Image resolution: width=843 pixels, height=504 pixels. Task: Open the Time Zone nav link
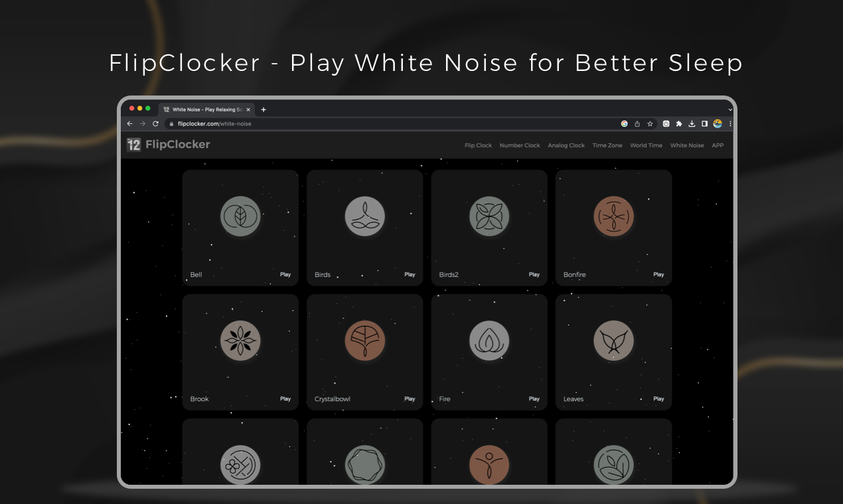click(x=607, y=145)
